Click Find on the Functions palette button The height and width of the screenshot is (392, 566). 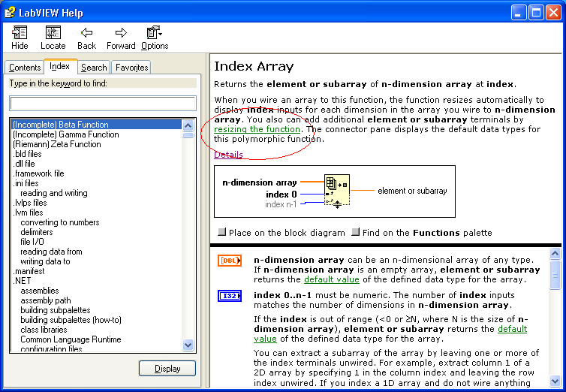(x=356, y=233)
